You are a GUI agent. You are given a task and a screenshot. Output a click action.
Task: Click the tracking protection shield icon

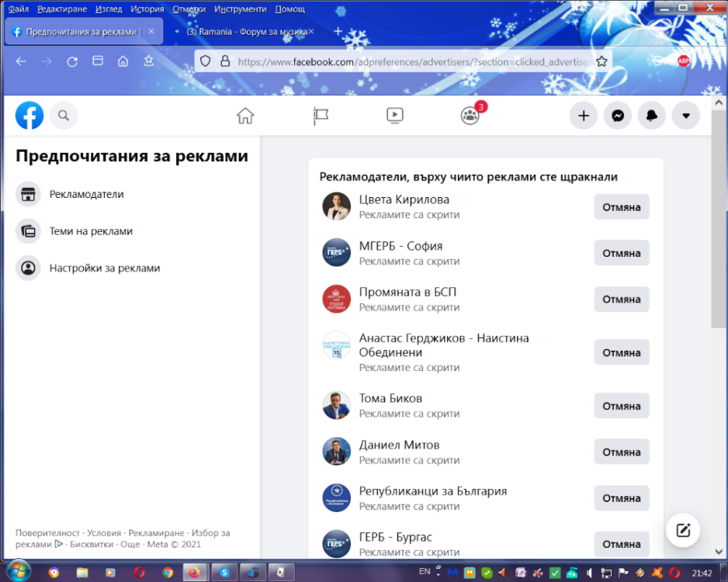pyautogui.click(x=205, y=61)
